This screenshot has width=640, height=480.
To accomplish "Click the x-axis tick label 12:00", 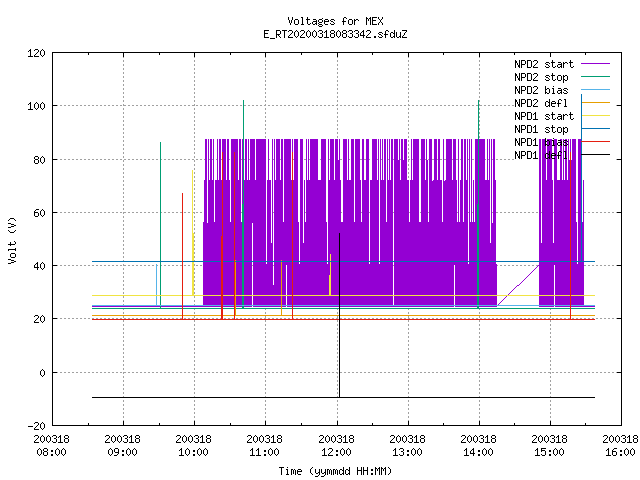I will pyautogui.click(x=336, y=452).
